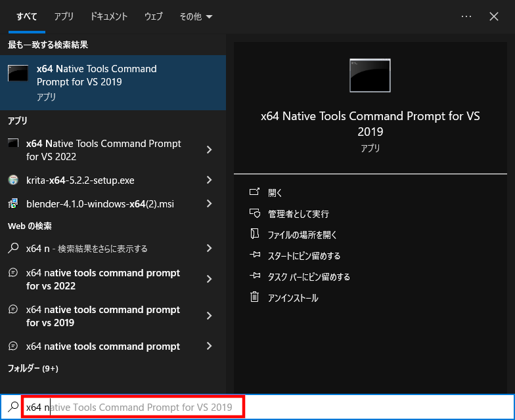Select blender-4.1.0-windows-x64(2).msi result
This screenshot has width=515, height=420.
coord(99,203)
